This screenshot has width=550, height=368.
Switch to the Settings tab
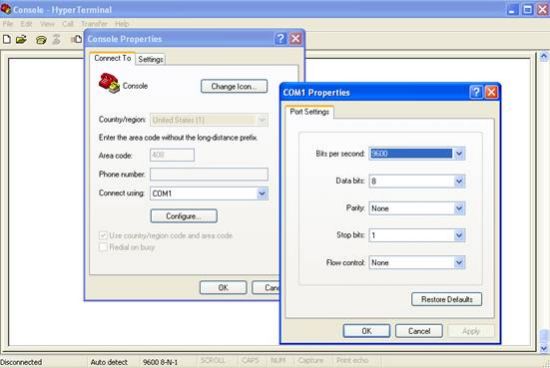(150, 59)
